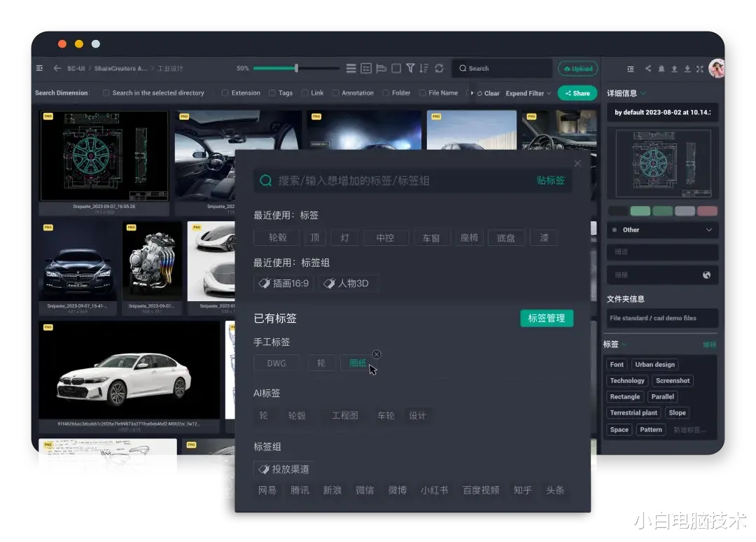Viewport: 756px width, 542px height.
Task: Click the globe icon in link field
Action: 707,275
